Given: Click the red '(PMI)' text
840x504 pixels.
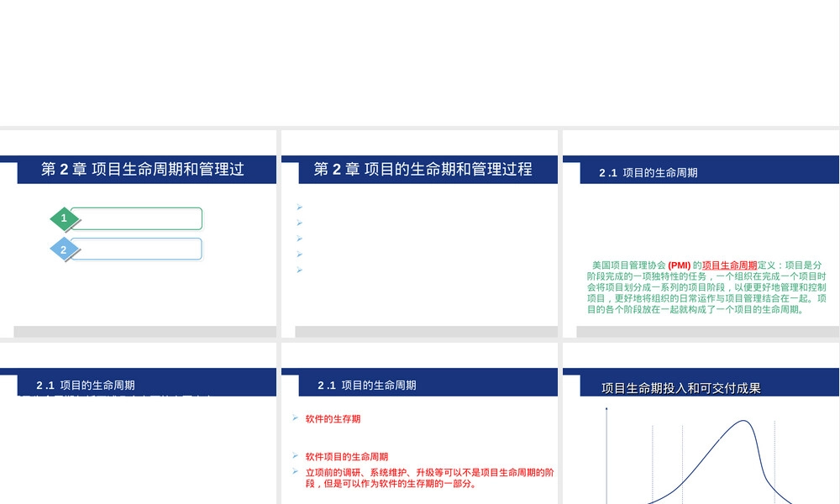Looking at the screenshot, I should coord(680,265).
